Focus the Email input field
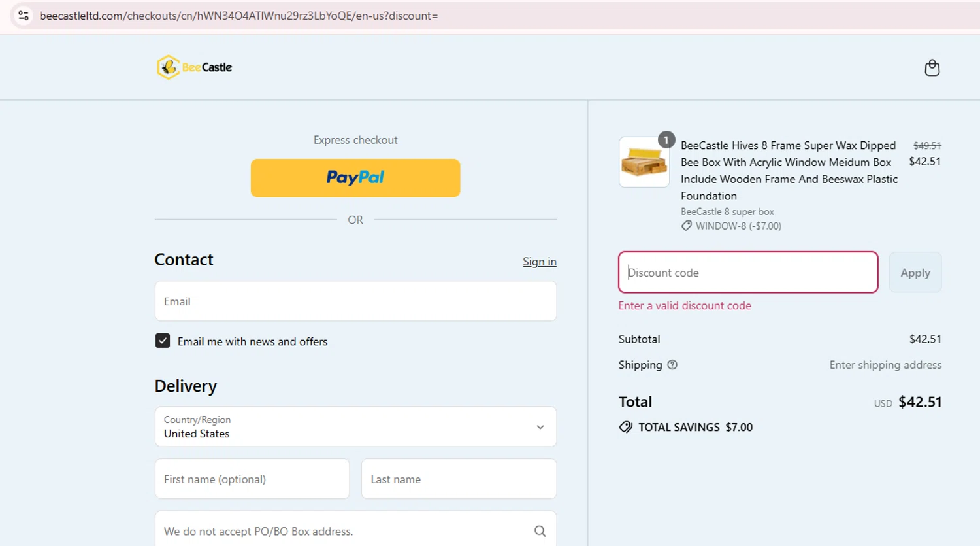Viewport: 980px width, 546px height. [x=355, y=301]
